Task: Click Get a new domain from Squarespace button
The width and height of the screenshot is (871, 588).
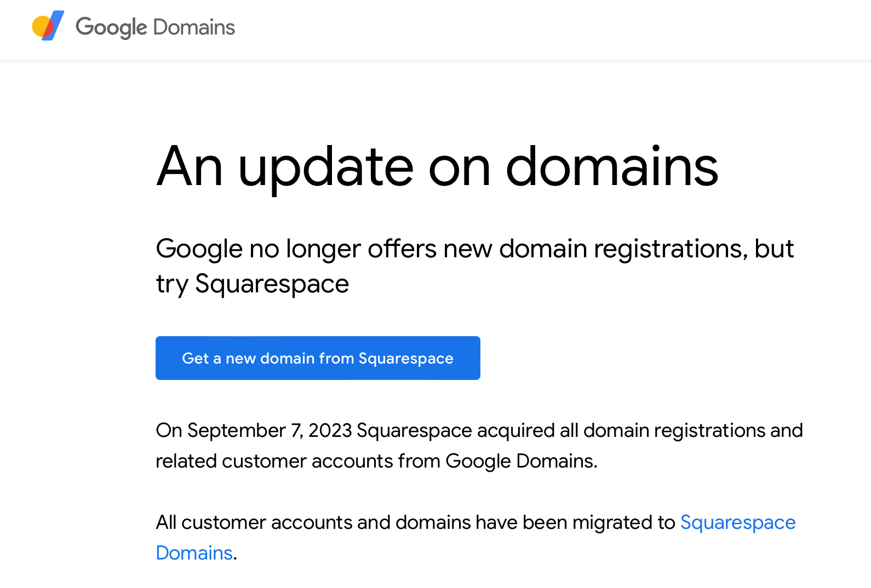Action: [318, 358]
